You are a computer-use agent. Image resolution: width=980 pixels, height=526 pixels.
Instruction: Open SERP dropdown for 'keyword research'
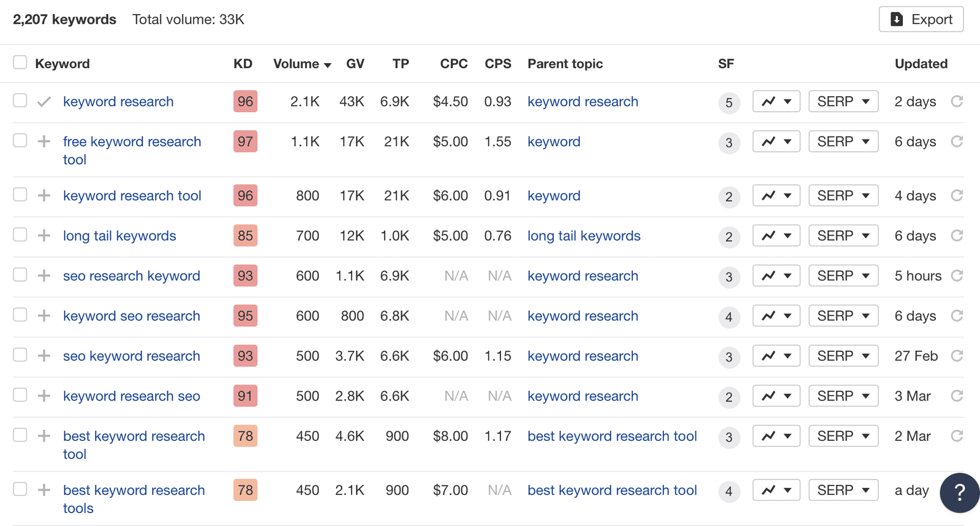coord(843,102)
